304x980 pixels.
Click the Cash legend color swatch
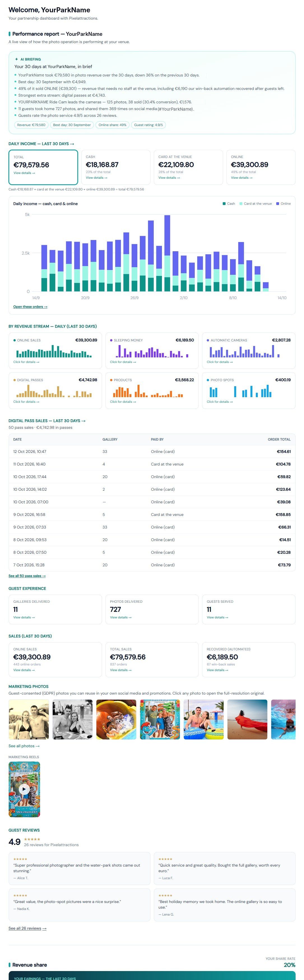pyautogui.click(x=224, y=204)
